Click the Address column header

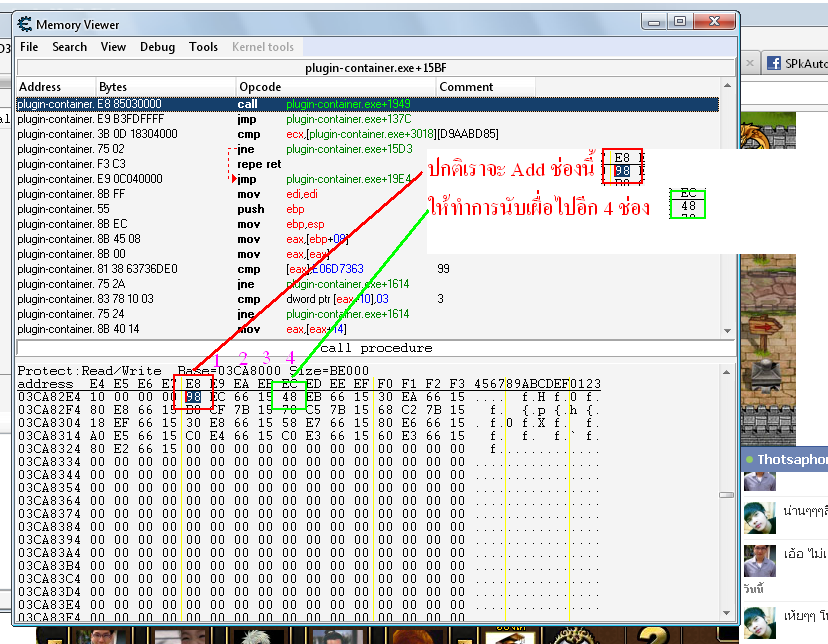(56, 87)
